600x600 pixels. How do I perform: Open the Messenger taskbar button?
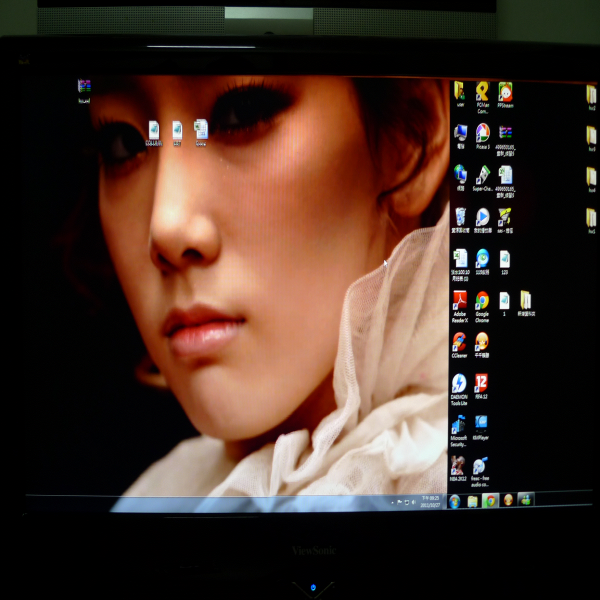click(526, 499)
